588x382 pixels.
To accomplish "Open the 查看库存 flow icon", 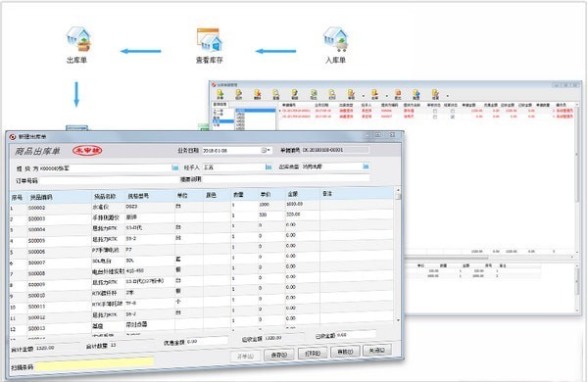I will tap(210, 40).
